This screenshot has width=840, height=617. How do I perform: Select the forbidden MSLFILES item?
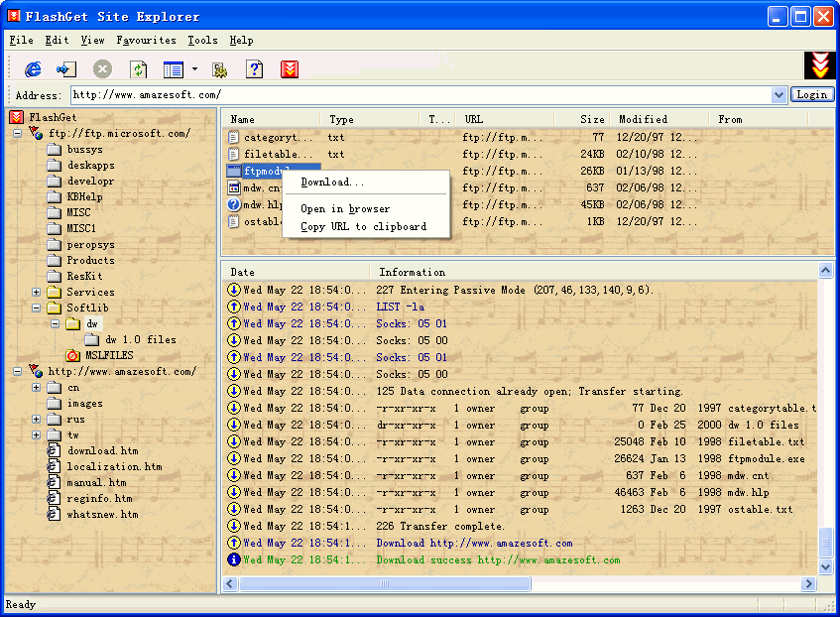coord(111,355)
